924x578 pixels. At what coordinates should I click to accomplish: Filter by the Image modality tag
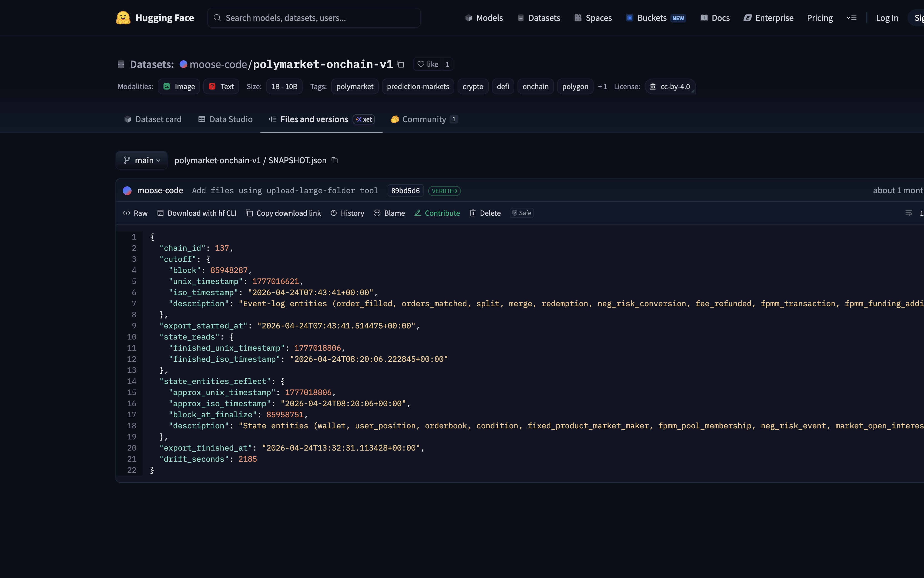[x=179, y=86]
